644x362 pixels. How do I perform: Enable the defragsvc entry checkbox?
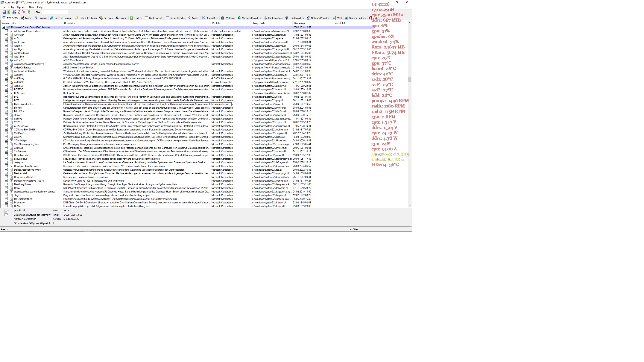pos(6,162)
